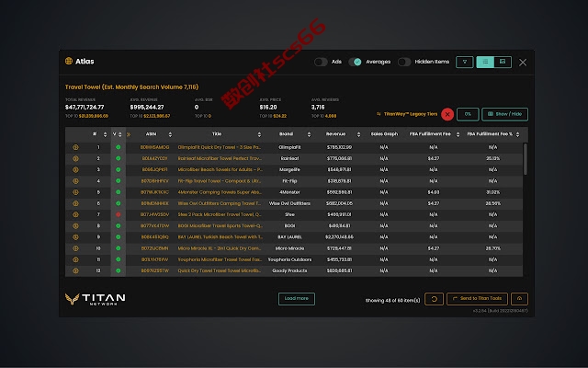Image resolution: width=588 pixels, height=368 pixels.
Task: Open the row icon for Fit-Flip row 4
Action: point(75,181)
